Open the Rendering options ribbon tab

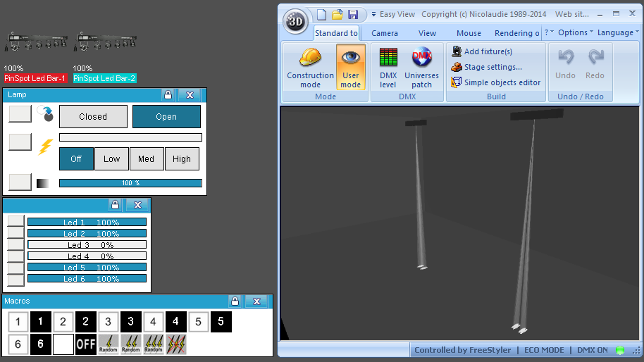tap(516, 33)
